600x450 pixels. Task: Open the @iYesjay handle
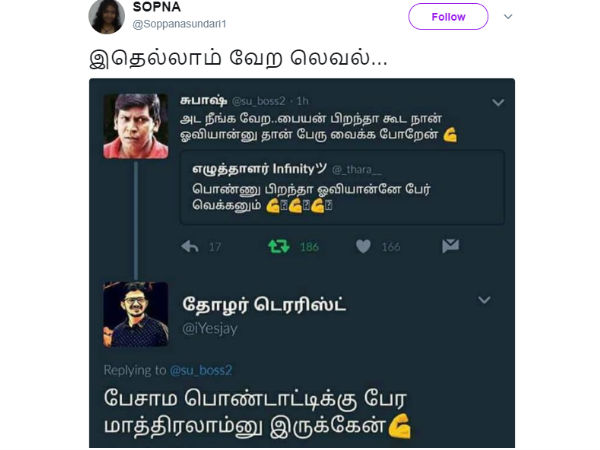[x=210, y=329]
